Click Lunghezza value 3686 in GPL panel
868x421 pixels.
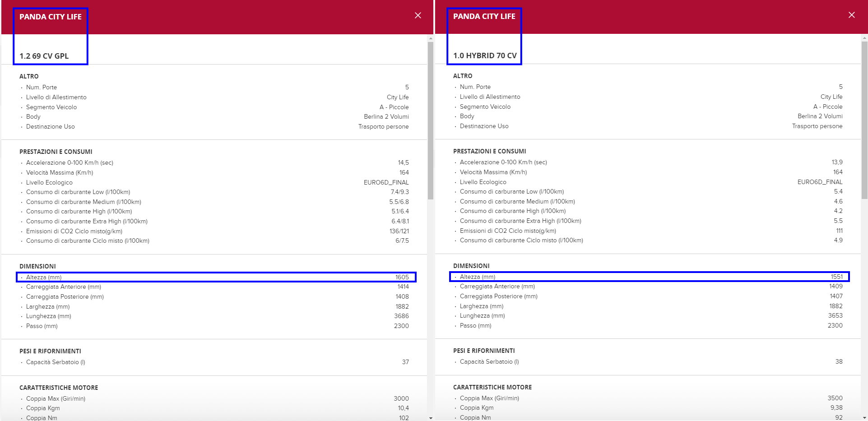pyautogui.click(x=402, y=316)
